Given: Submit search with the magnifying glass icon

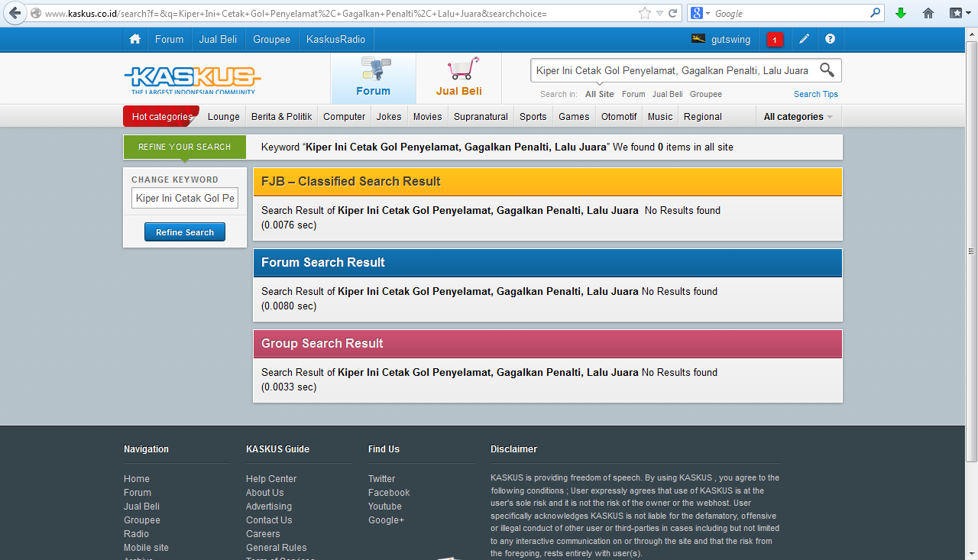Looking at the screenshot, I should [827, 70].
